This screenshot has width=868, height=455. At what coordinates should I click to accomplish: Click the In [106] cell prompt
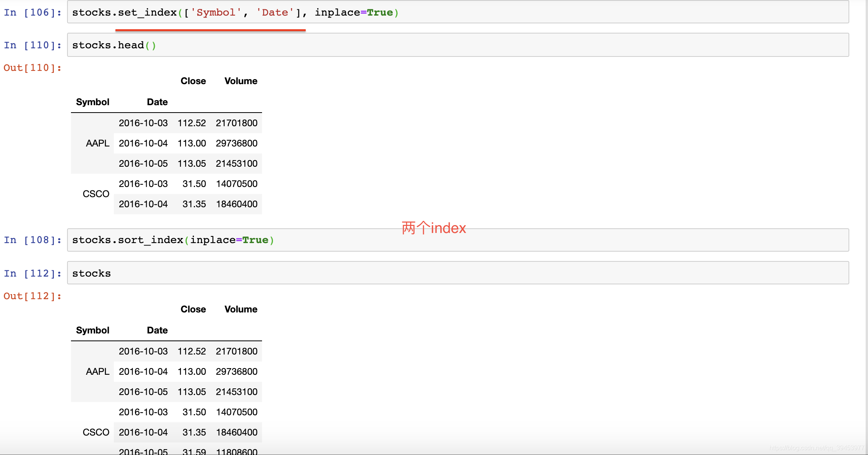click(x=33, y=12)
